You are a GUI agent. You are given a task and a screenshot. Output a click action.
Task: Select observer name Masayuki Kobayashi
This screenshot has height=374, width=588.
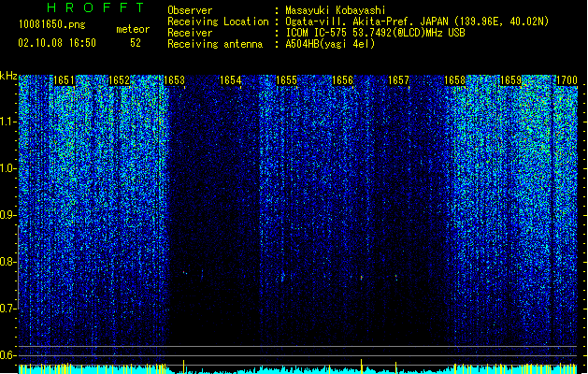click(x=336, y=10)
